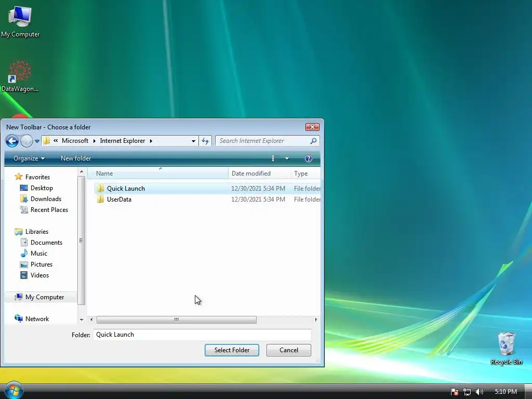Click the Refresh icon next to address bar
Screen dimensions: 532x399
pyautogui.click(x=205, y=141)
